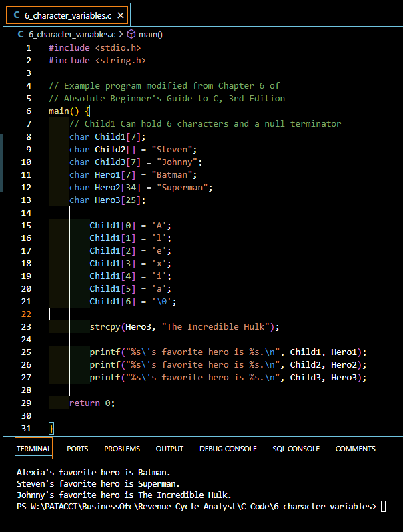The width and height of the screenshot is (403, 532).
Task: Switch to the SQL CONSOLE tab
Action: point(296,449)
